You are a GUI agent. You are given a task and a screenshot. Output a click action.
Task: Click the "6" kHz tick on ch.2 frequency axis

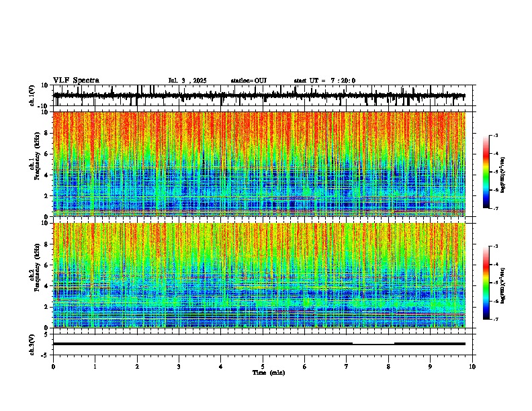(x=47, y=265)
